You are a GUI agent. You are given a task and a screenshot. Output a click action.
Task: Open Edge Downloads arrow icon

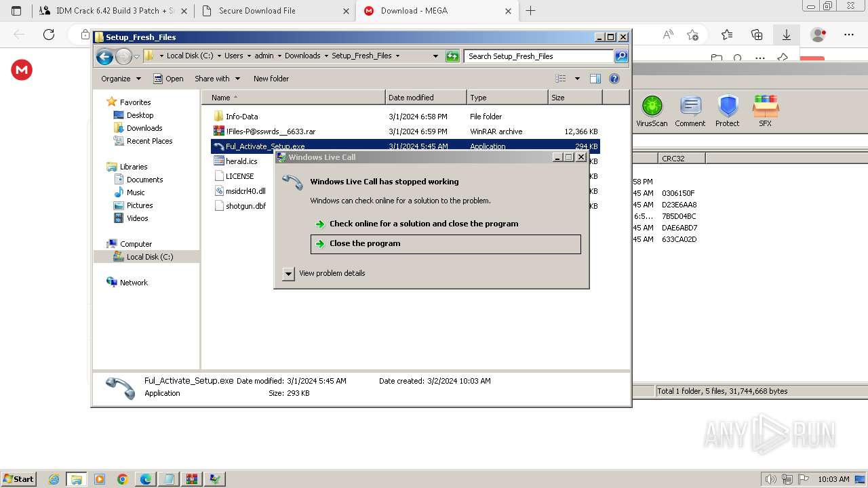pyautogui.click(x=787, y=34)
